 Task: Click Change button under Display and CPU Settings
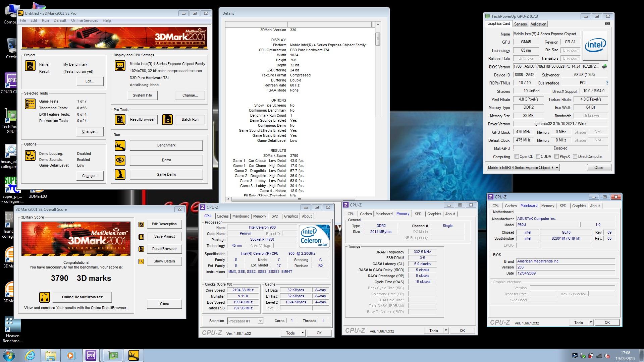190,96
